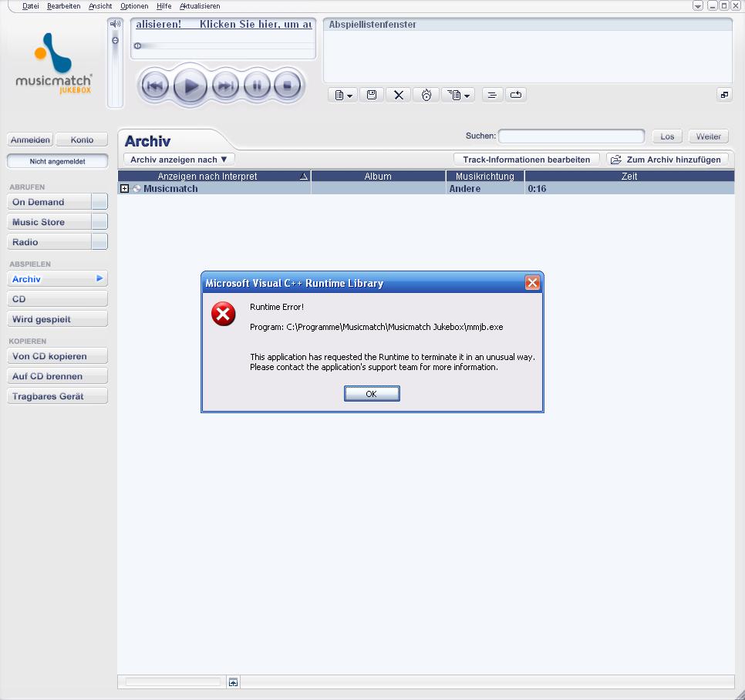
Task: Sort by the Album column header
Action: (378, 177)
